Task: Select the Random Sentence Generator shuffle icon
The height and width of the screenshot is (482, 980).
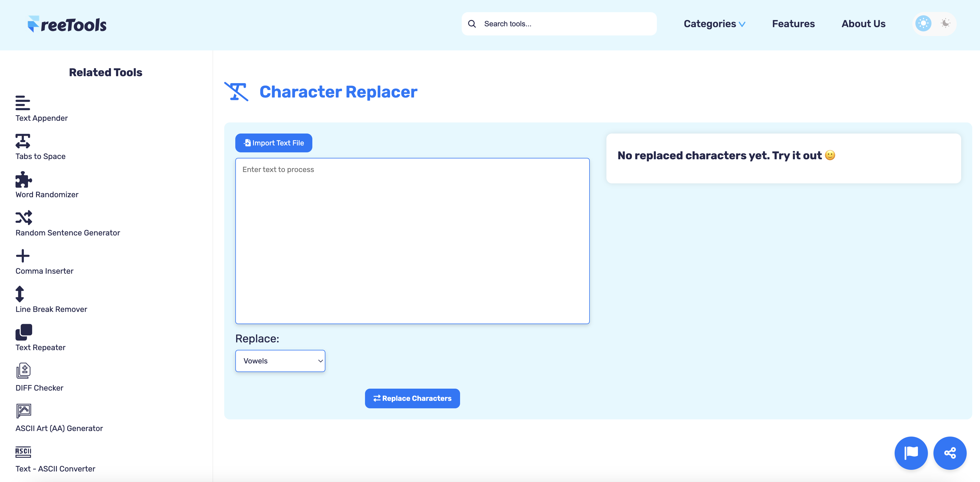Action: (24, 218)
